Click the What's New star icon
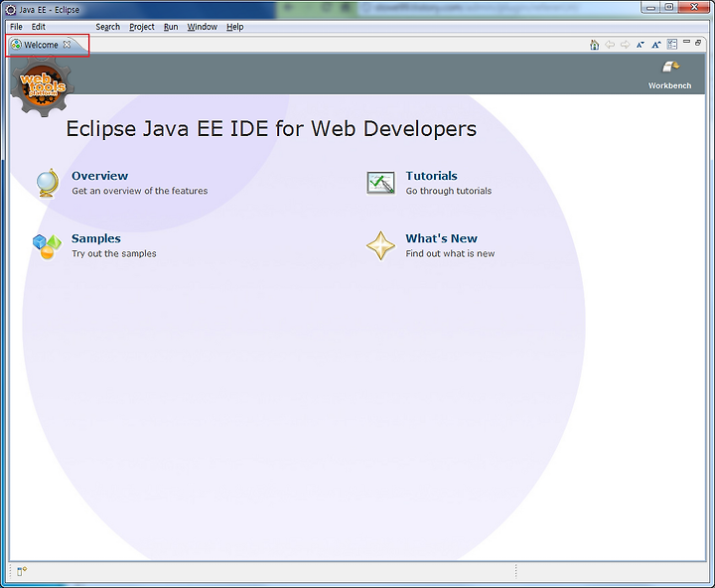The height and width of the screenshot is (588, 715). (380, 246)
